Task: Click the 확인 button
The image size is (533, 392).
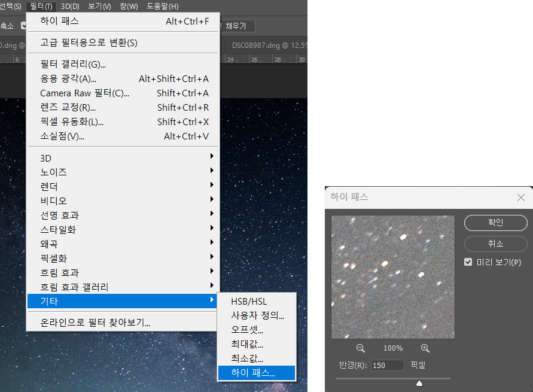Action: click(495, 223)
